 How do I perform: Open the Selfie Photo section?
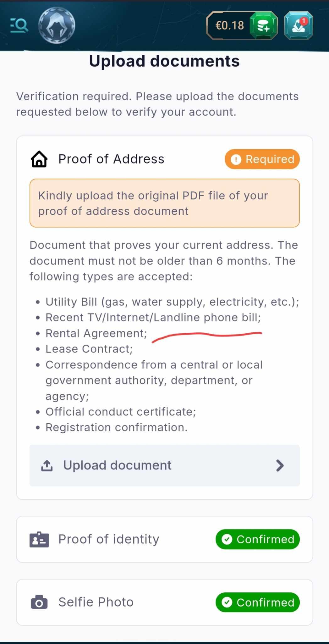pos(96,602)
